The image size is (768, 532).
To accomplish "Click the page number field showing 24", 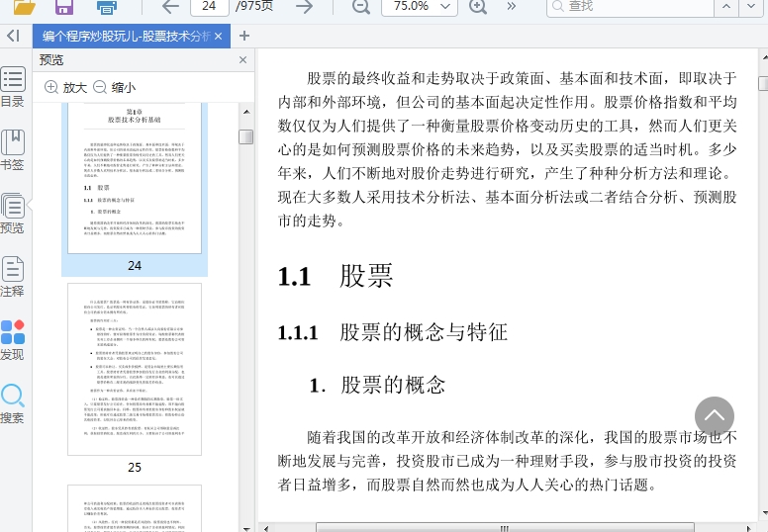I will coord(209,6).
